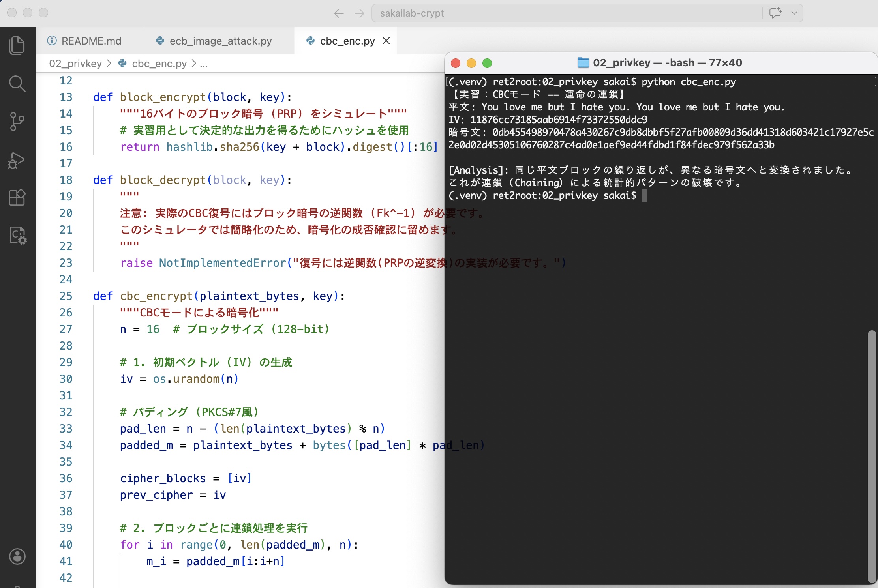Click the Python icon on the cbc_enc.py tab

[x=310, y=41]
